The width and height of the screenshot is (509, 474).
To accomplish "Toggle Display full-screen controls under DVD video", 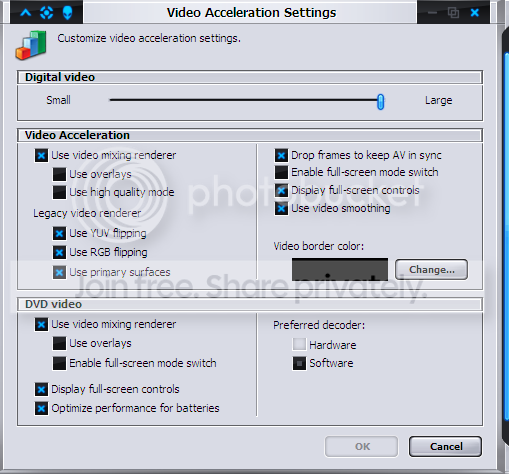I will pos(41,389).
